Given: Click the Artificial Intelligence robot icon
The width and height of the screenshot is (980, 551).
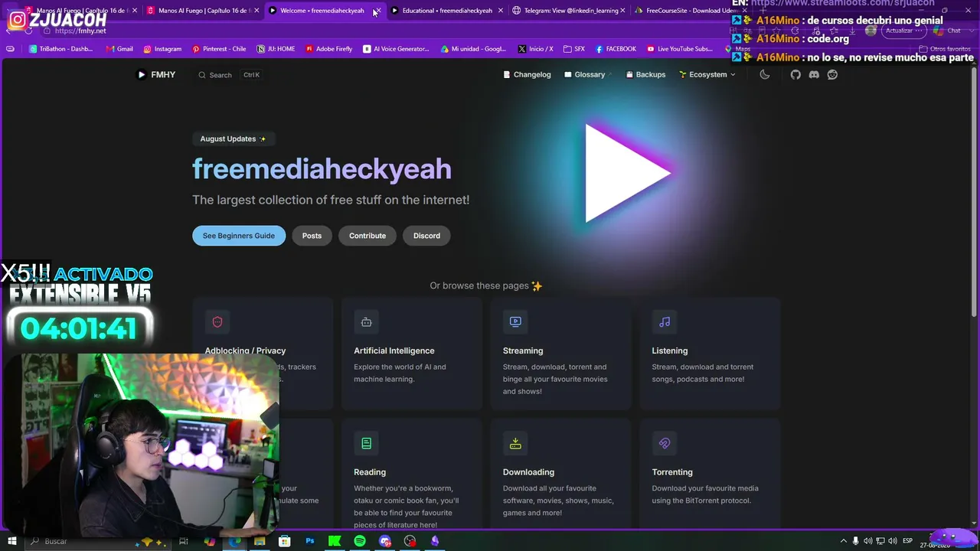Looking at the screenshot, I should (x=366, y=322).
